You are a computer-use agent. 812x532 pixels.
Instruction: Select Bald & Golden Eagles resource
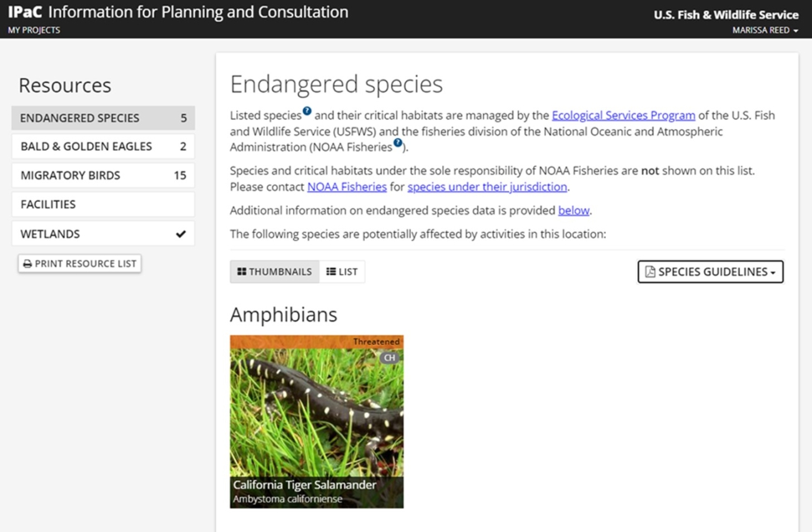pos(103,146)
